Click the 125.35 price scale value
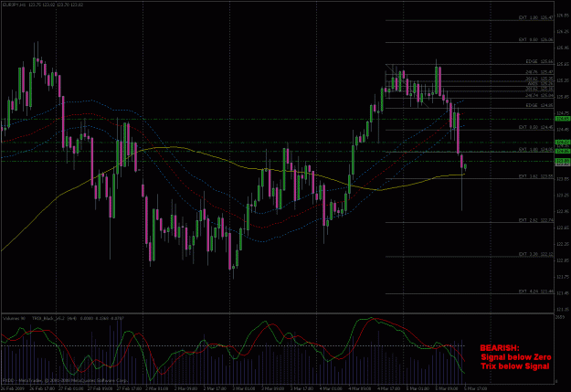571x392 pixels. pos(563,80)
